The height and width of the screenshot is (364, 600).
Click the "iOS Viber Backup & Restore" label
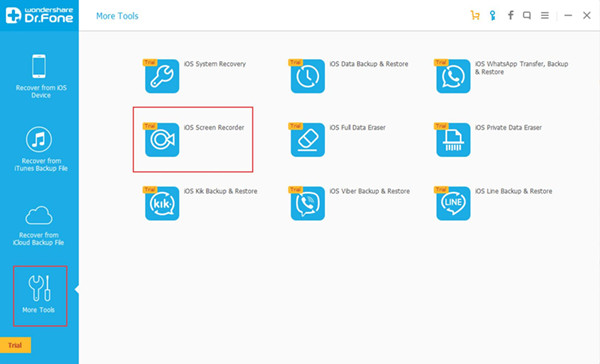[x=370, y=191]
